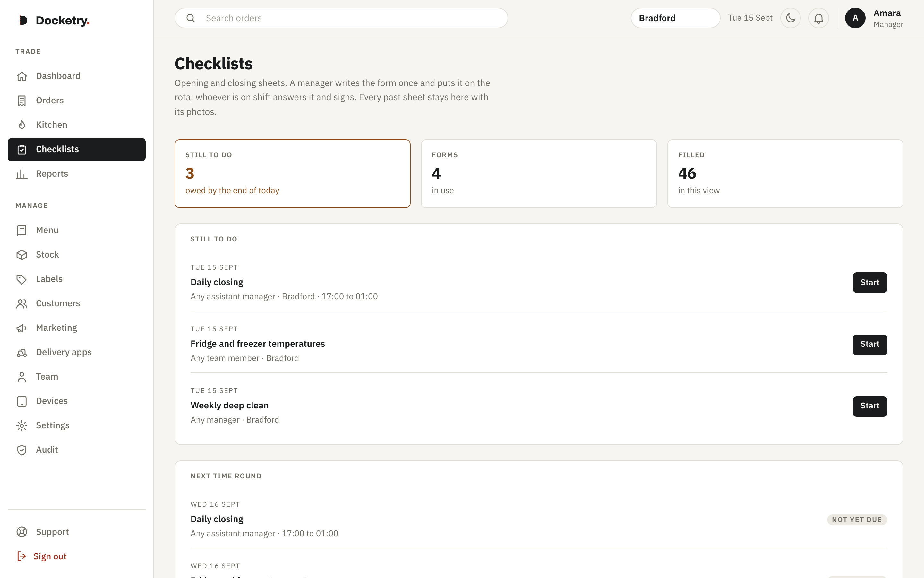Screen dimensions: 924x578
Task: Click 'Fridge and freezer temperatures' title
Action: click(258, 344)
